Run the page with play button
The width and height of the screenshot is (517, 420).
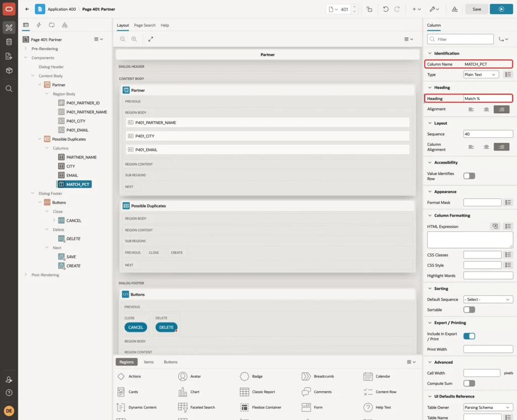(x=501, y=9)
